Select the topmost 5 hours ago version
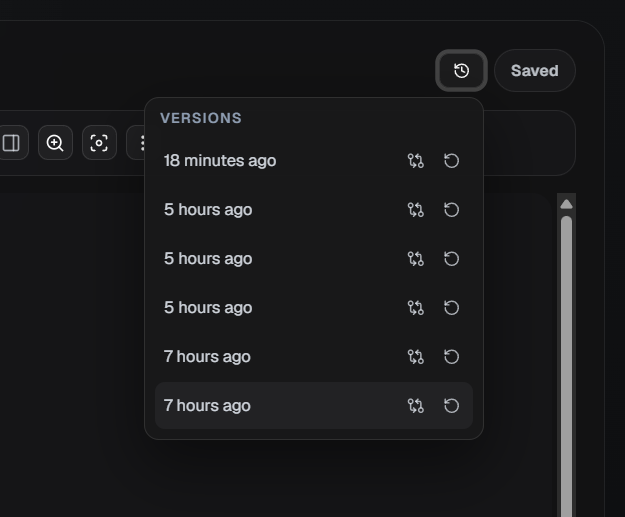This screenshot has width=625, height=517. click(x=314, y=210)
